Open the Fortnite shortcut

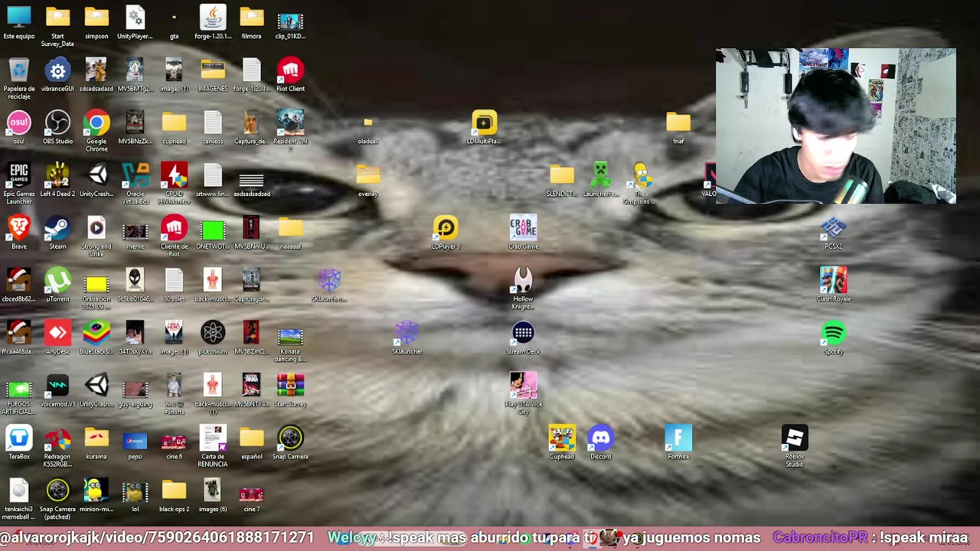tap(678, 443)
